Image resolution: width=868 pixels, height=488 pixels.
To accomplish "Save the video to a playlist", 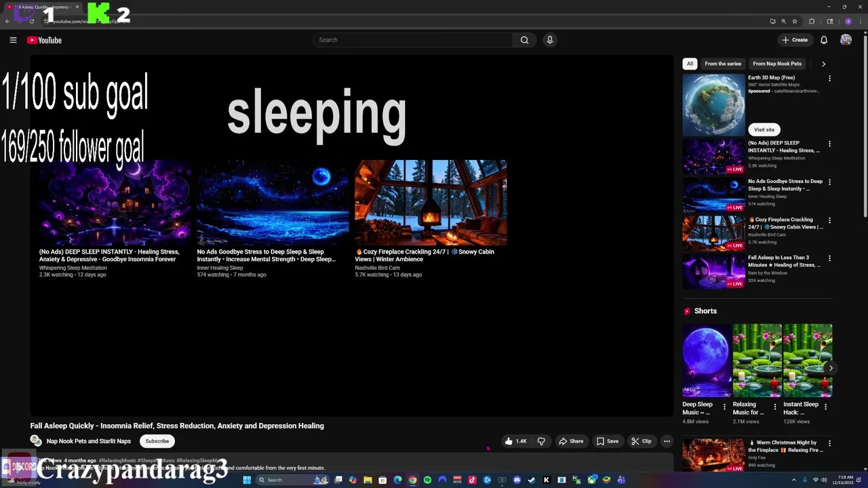I will coord(608,441).
